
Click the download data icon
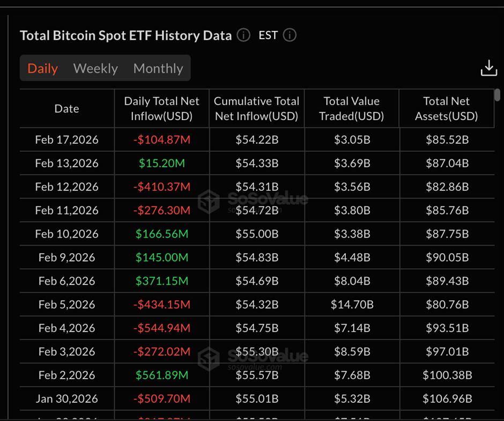tap(488, 68)
